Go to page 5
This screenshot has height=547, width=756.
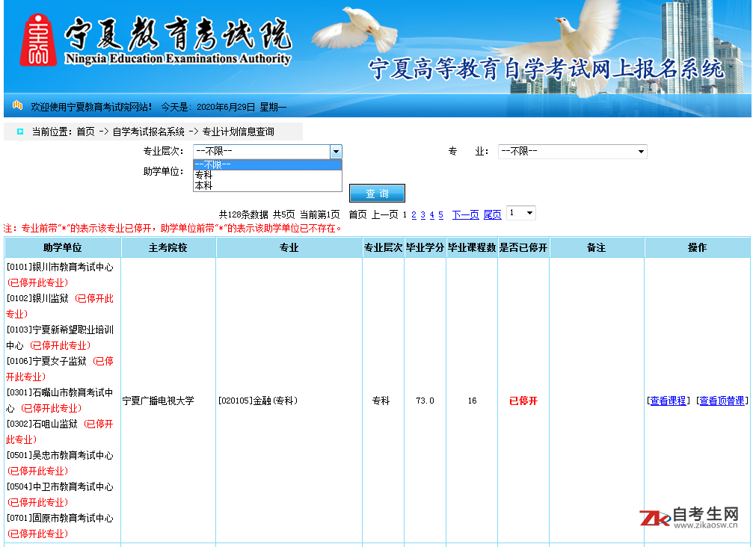[x=440, y=215]
